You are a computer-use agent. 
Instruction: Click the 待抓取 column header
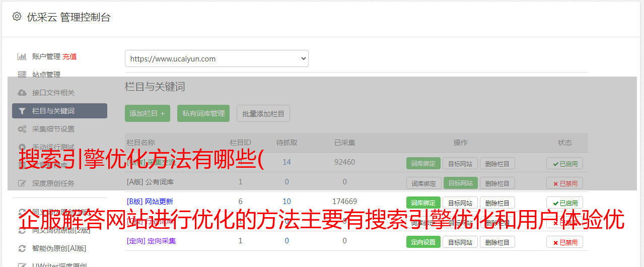(287, 143)
